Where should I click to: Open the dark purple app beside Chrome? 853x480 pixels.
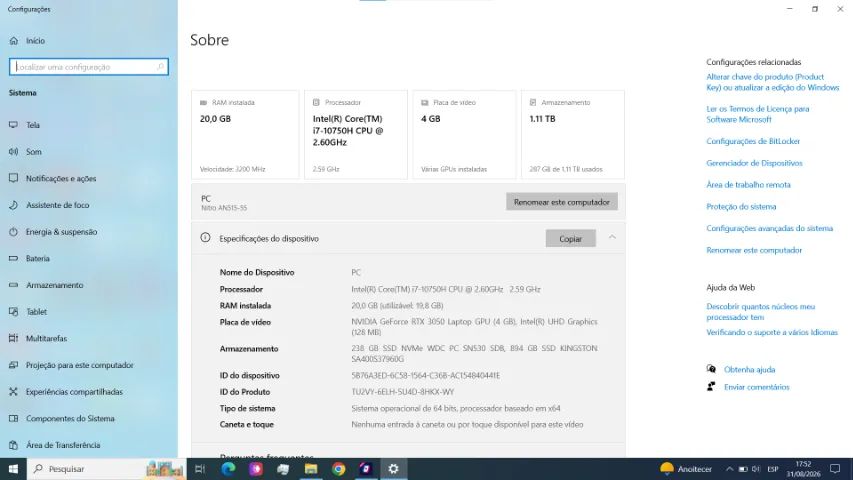pyautogui.click(x=366, y=469)
